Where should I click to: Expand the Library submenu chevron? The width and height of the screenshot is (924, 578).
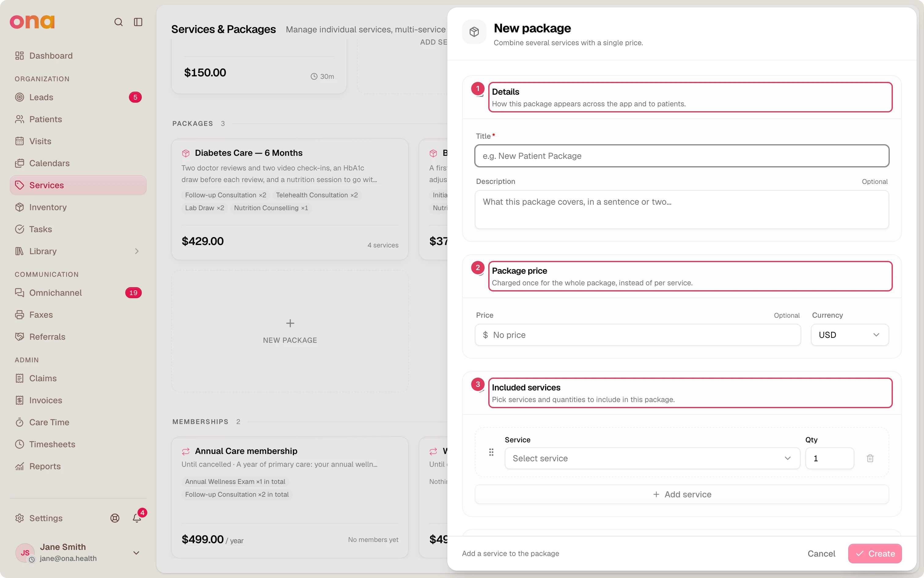tap(137, 251)
